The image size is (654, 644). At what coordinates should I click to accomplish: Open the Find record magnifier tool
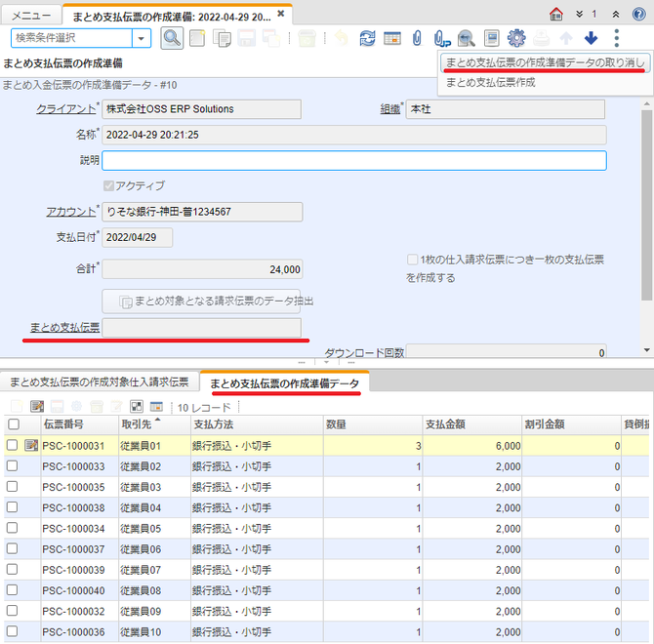(x=172, y=38)
